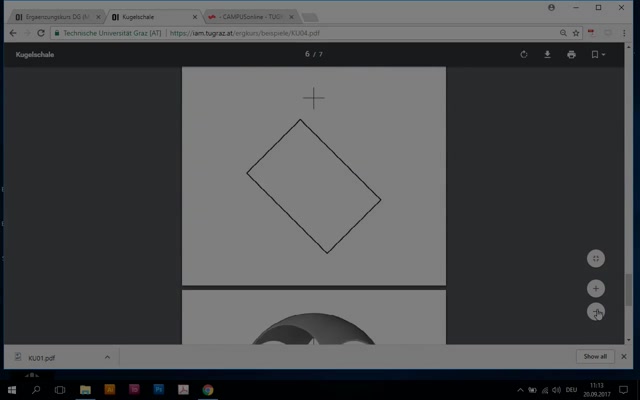This screenshot has height=400, width=640.
Task: Click the address bar URL
Action: click(300, 33)
